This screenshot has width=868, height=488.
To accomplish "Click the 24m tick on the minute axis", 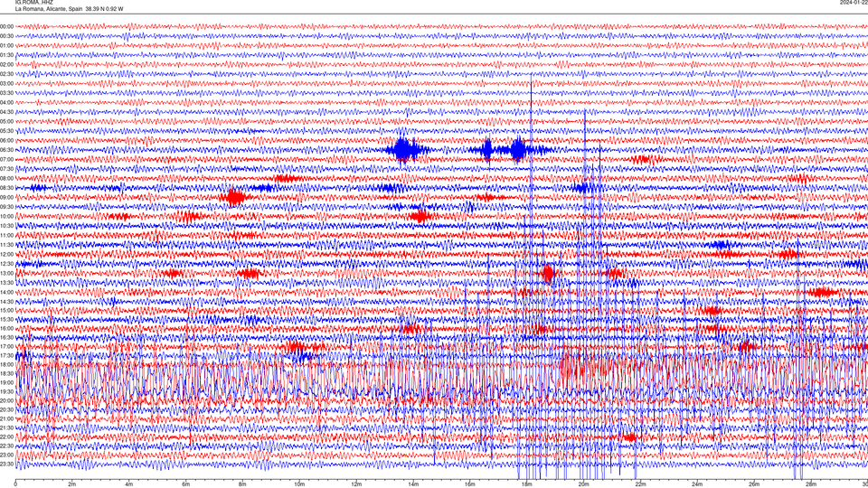I will tap(697, 484).
